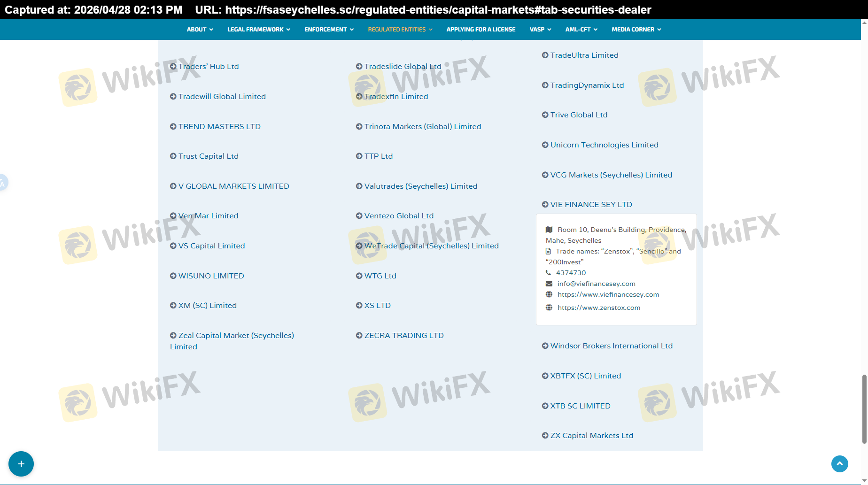Viewport: 868px width, 485px height.
Task: Click the arrow icon beside Trinota Markets (Global) Limited
Action: click(359, 127)
